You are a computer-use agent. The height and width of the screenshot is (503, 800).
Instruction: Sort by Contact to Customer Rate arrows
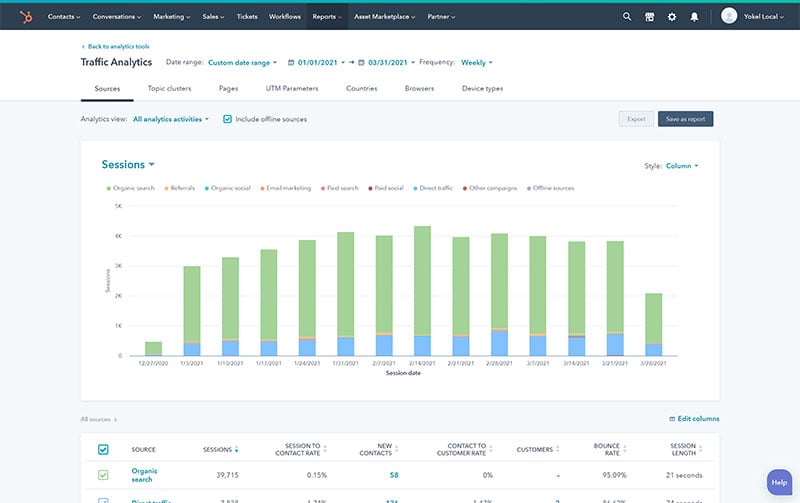pos(491,449)
